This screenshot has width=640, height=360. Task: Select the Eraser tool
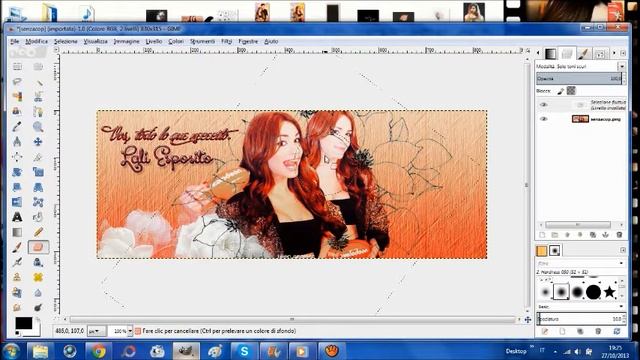click(x=38, y=247)
